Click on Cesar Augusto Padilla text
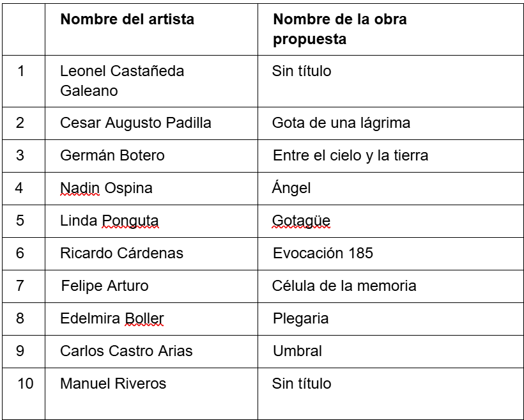This screenshot has height=420, width=524. [135, 123]
